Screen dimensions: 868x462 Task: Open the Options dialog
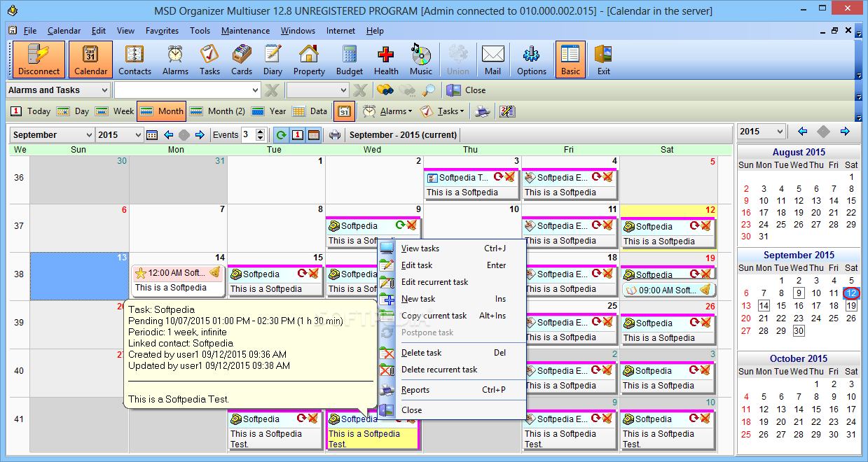tap(532, 59)
